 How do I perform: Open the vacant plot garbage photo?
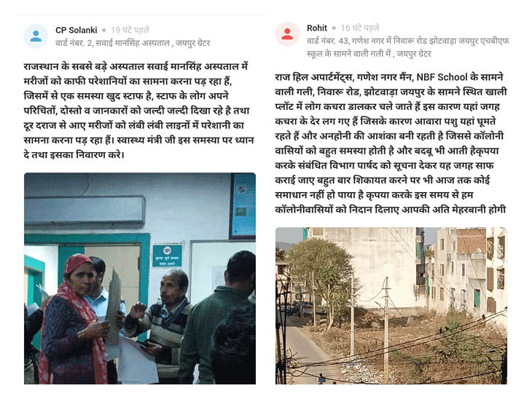[391, 305]
